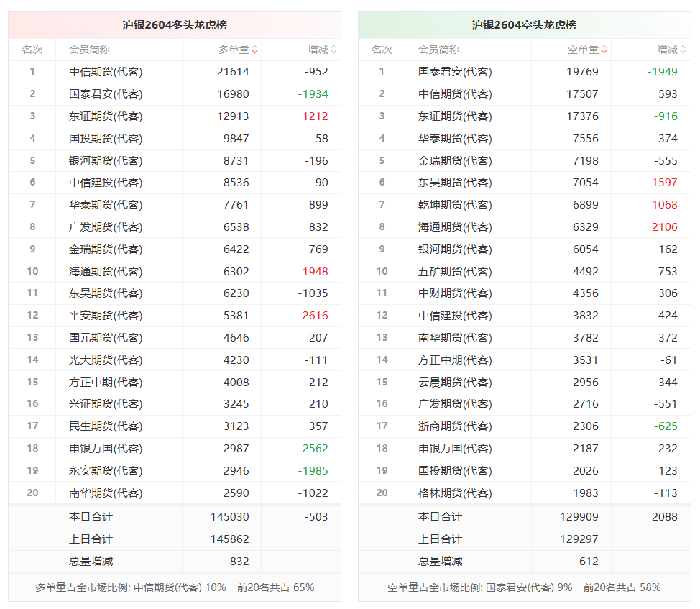
Task: Select 平安期货(代客) in long table
Action: click(106, 316)
